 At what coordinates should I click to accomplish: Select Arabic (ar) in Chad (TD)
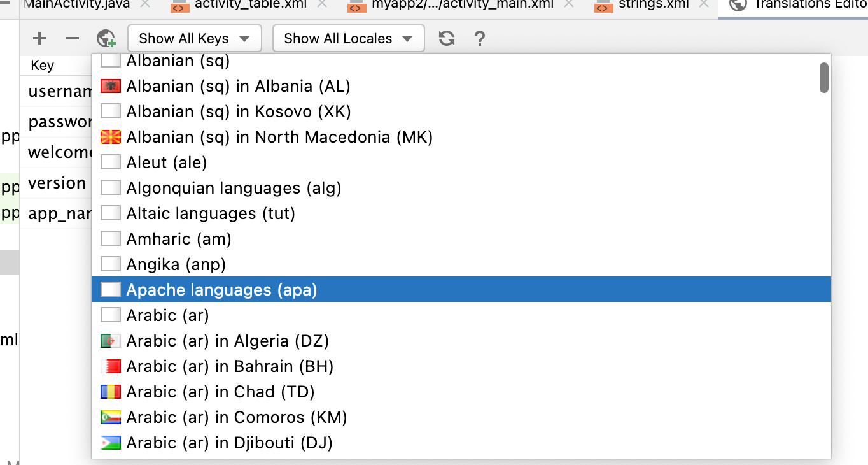[x=461, y=392]
